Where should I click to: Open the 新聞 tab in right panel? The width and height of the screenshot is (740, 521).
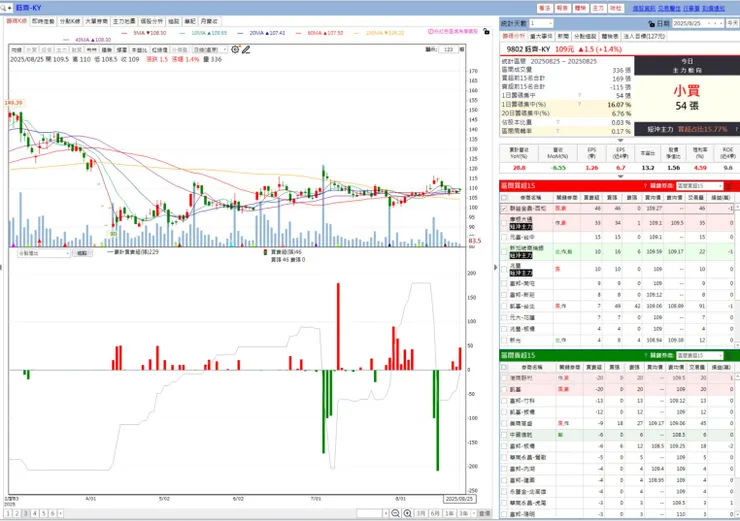pyautogui.click(x=563, y=36)
